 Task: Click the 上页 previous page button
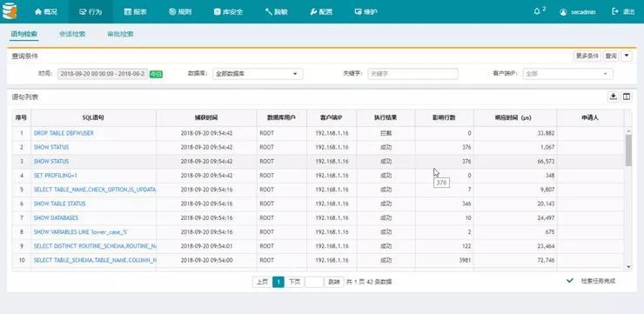[262, 282]
